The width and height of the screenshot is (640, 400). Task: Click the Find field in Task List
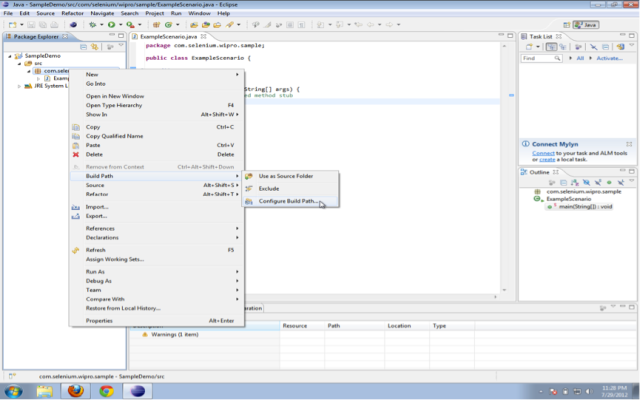[x=541, y=58]
